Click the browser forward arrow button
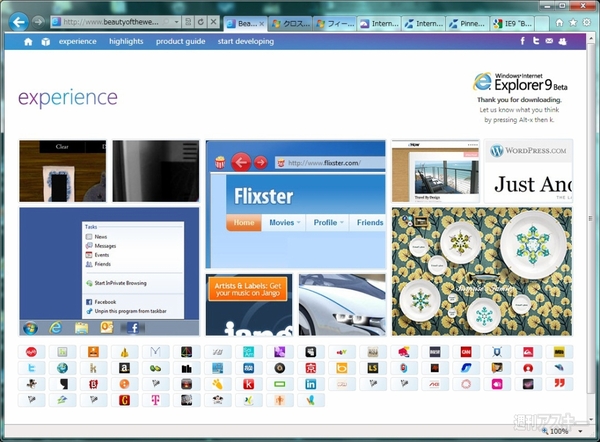The width and height of the screenshot is (600, 442). coord(38,22)
